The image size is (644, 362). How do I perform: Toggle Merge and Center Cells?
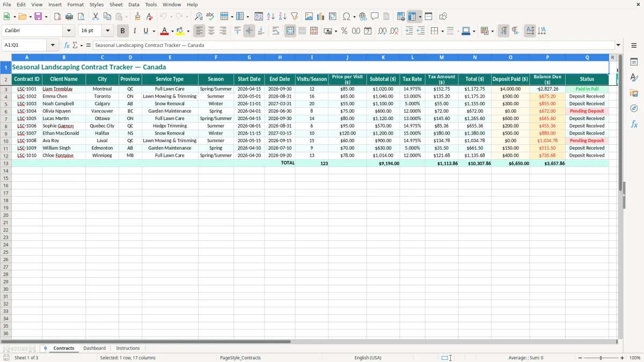[290, 31]
